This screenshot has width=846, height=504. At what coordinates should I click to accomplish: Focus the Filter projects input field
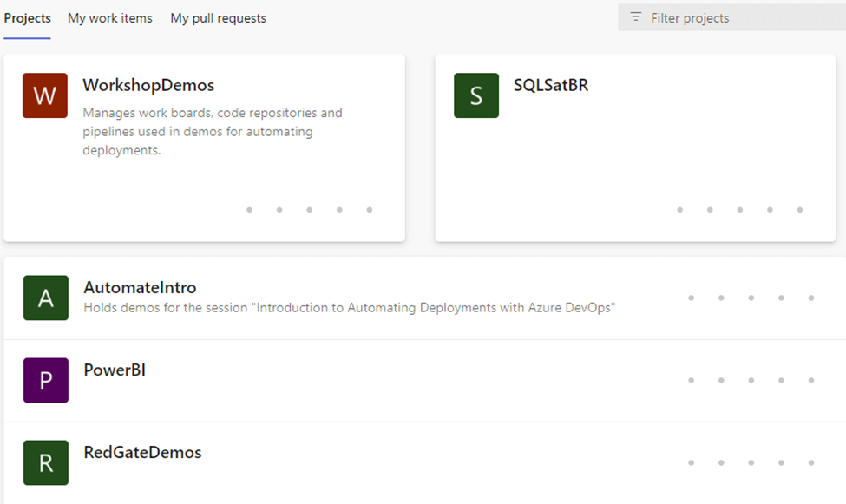click(738, 17)
